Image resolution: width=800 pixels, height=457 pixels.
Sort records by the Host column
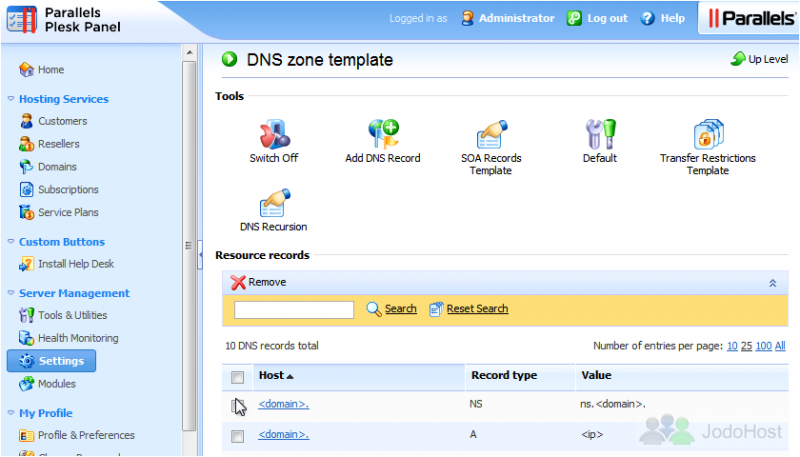pos(276,375)
